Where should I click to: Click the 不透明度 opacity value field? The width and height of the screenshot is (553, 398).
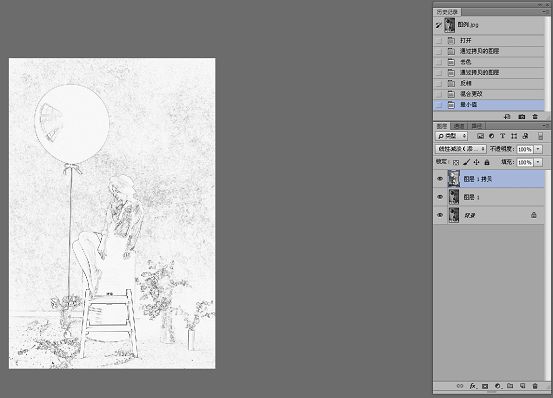tap(525, 149)
